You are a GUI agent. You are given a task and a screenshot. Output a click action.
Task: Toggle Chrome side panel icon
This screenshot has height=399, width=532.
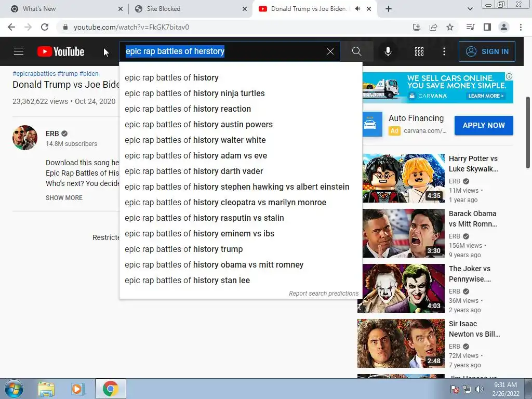pyautogui.click(x=487, y=27)
